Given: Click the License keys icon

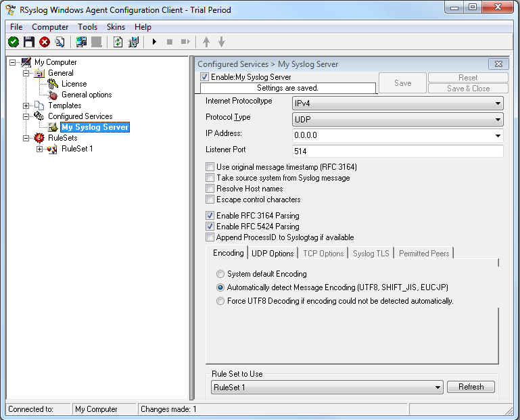Looking at the screenshot, I should [x=53, y=84].
